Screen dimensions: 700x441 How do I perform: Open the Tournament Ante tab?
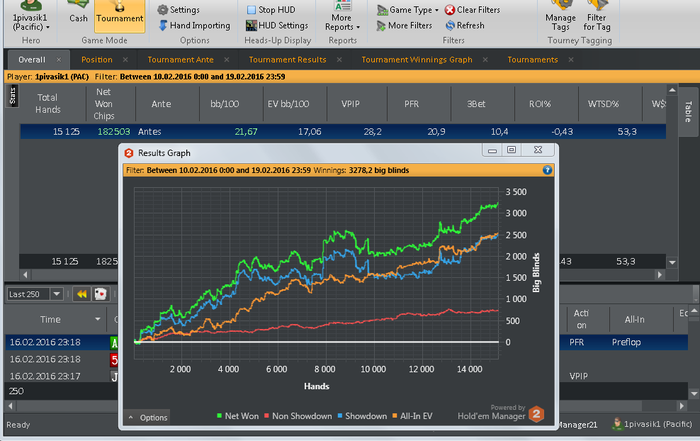(x=180, y=60)
